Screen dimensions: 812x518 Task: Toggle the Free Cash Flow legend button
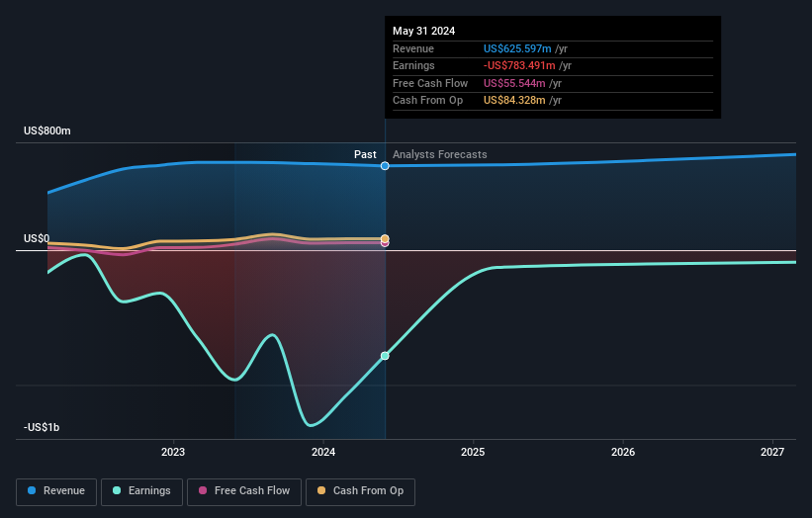coord(244,491)
